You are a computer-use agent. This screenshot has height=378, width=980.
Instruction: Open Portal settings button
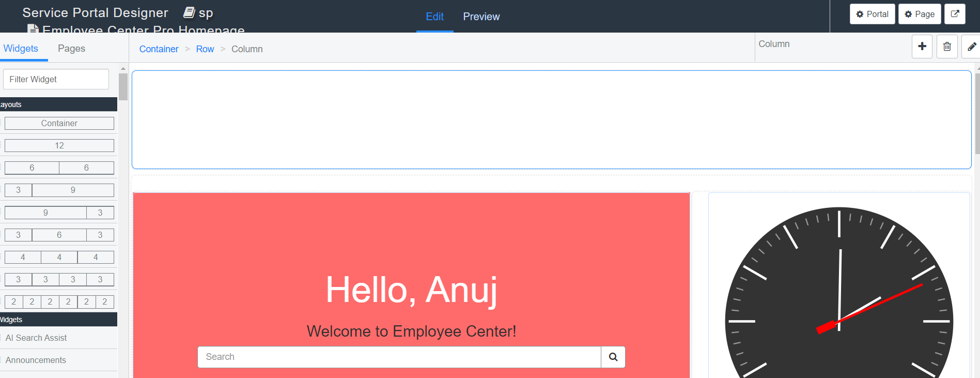coord(872,14)
